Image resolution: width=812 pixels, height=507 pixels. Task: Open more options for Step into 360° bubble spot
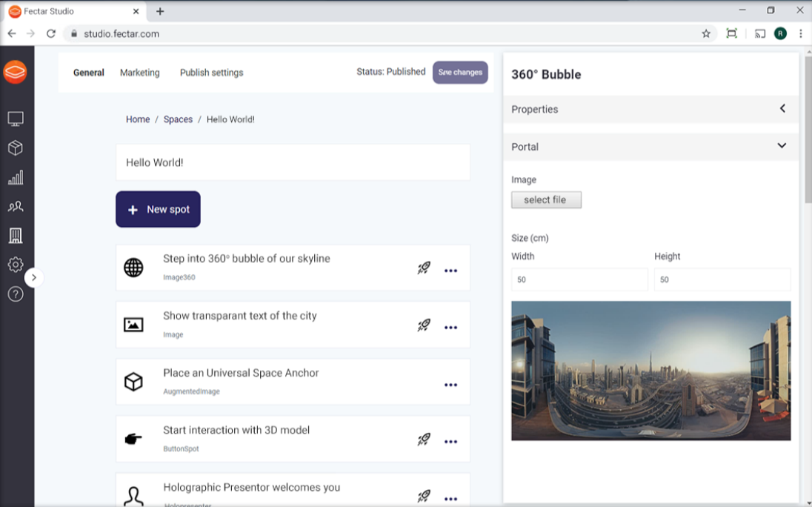coord(450,271)
